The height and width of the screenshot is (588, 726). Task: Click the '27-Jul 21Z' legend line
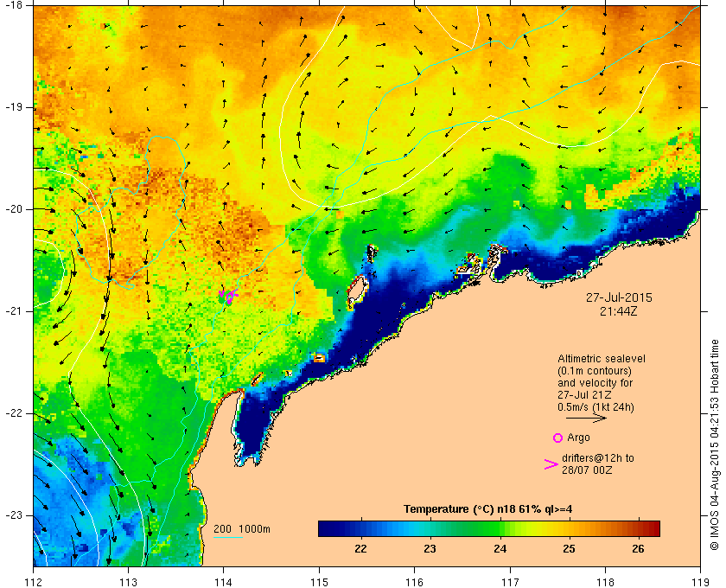click(584, 395)
